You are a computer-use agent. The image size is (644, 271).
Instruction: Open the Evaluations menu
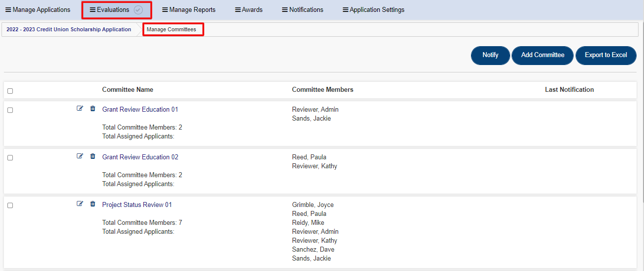(x=109, y=10)
